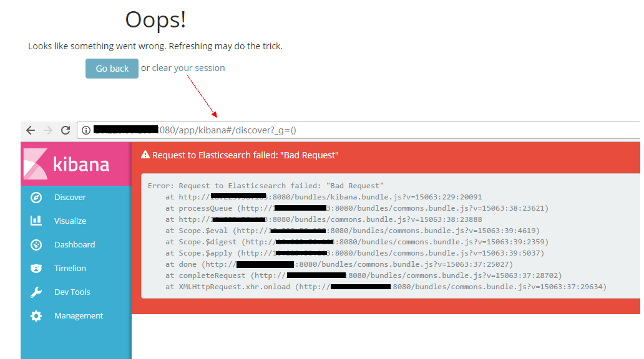
Task: Click the browser back arrow icon
Action: [31, 130]
